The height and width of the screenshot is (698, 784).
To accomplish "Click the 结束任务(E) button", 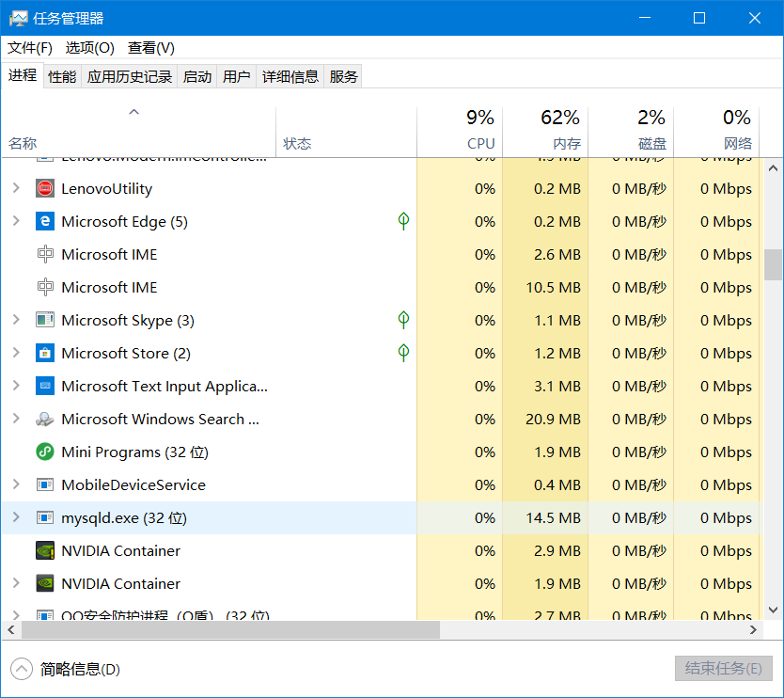I will pos(724,669).
